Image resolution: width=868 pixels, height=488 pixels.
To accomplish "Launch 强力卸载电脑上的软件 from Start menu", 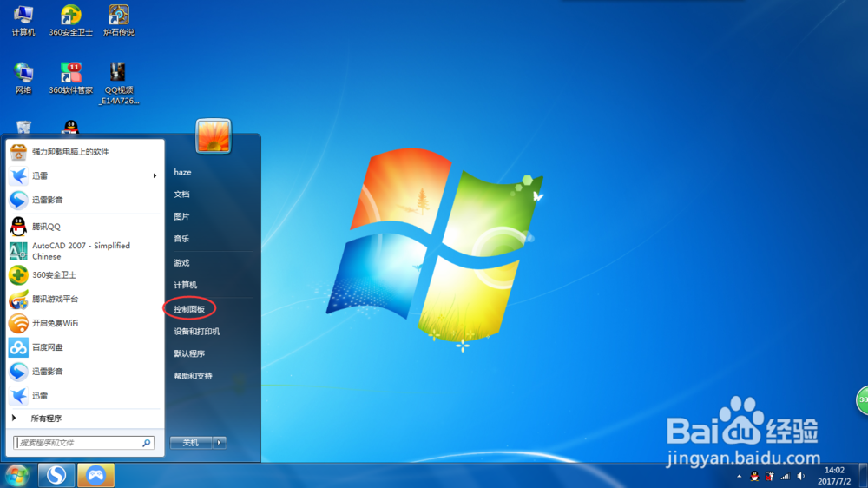I will tap(85, 152).
